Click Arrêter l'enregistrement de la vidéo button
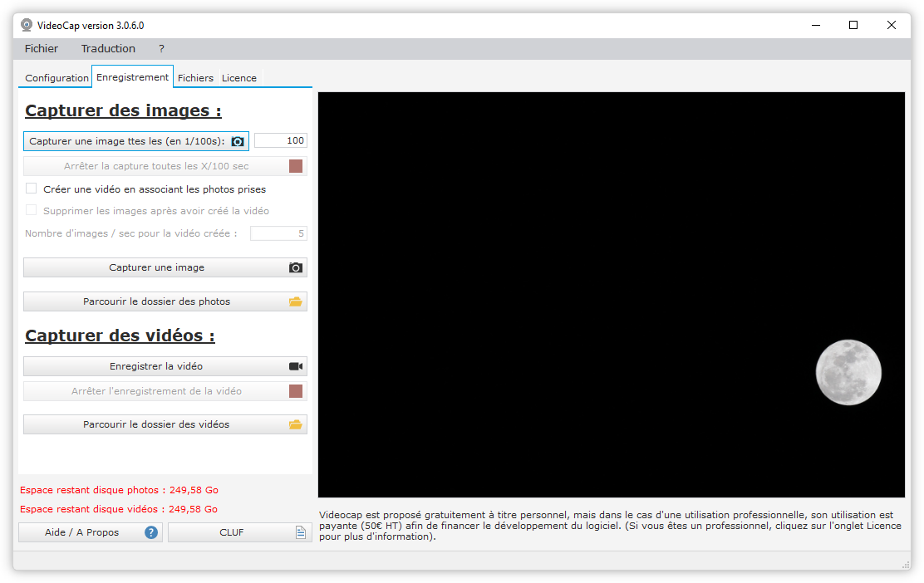 (165, 391)
